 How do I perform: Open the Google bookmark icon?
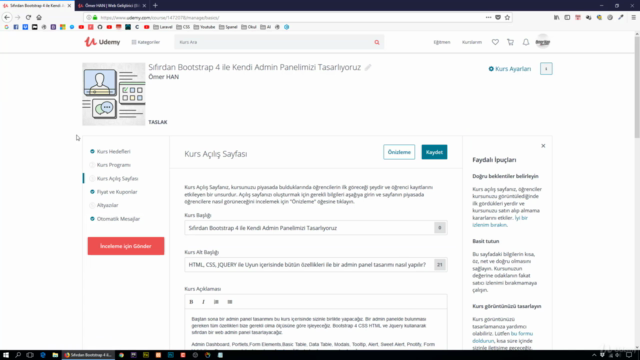(x=7, y=27)
